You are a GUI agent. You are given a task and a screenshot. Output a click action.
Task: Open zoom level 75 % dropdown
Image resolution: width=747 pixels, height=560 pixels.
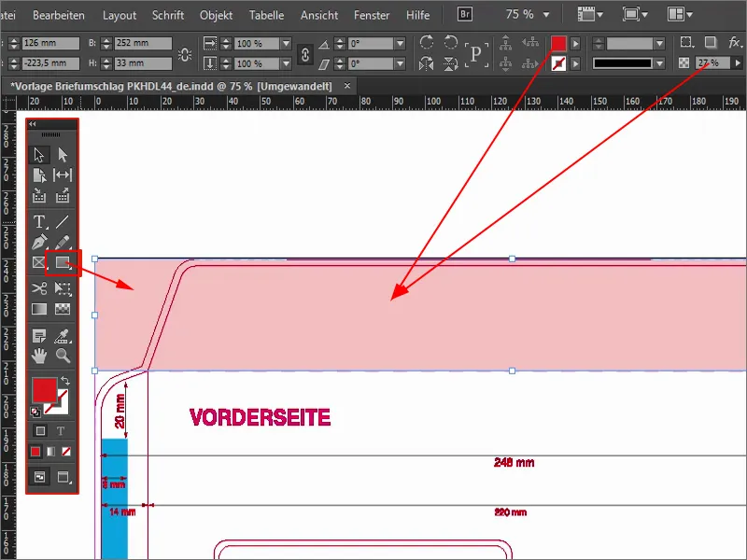click(x=546, y=15)
